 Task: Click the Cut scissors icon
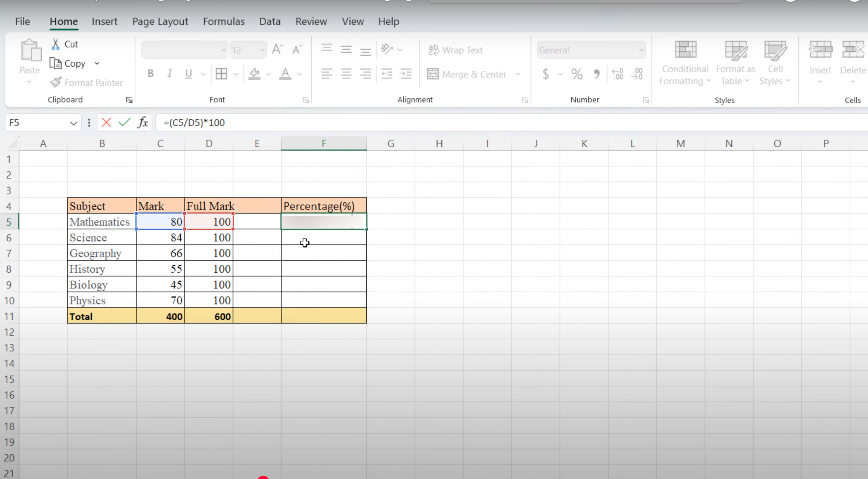pyautogui.click(x=56, y=44)
